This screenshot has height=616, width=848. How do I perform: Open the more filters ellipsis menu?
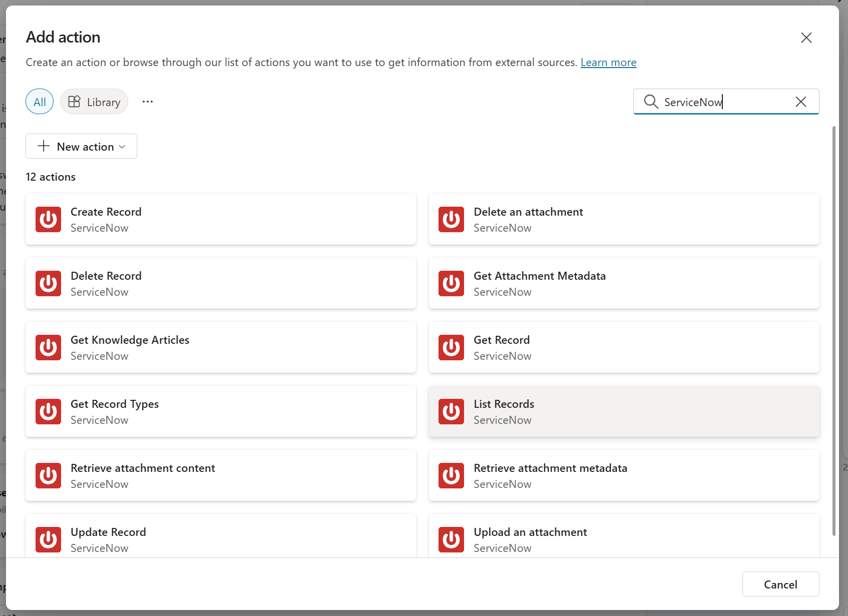pyautogui.click(x=147, y=102)
